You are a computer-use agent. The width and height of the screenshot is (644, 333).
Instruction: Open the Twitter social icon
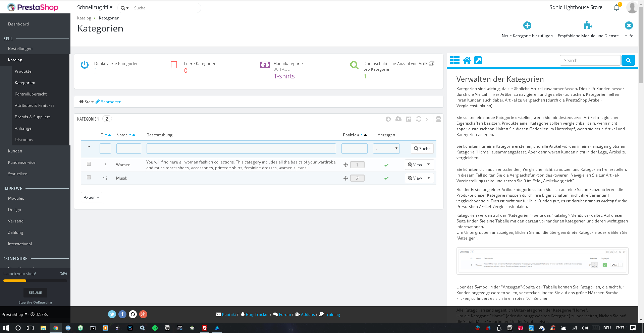pyautogui.click(x=112, y=314)
